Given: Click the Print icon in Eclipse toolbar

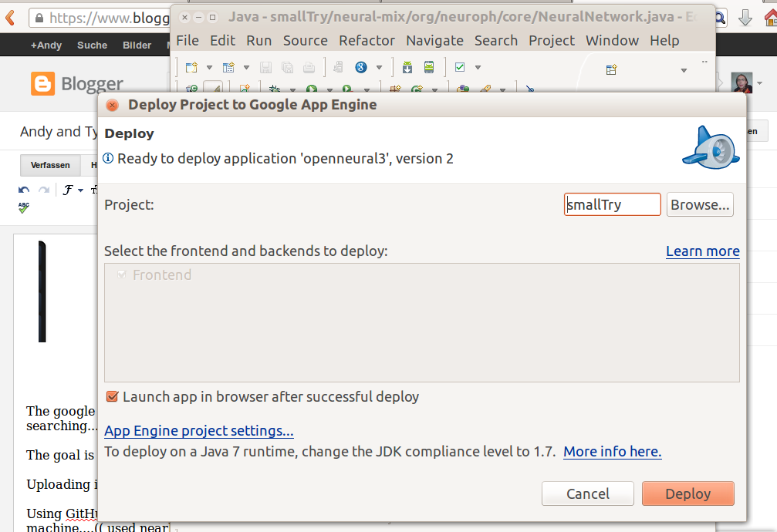Looking at the screenshot, I should (x=308, y=68).
